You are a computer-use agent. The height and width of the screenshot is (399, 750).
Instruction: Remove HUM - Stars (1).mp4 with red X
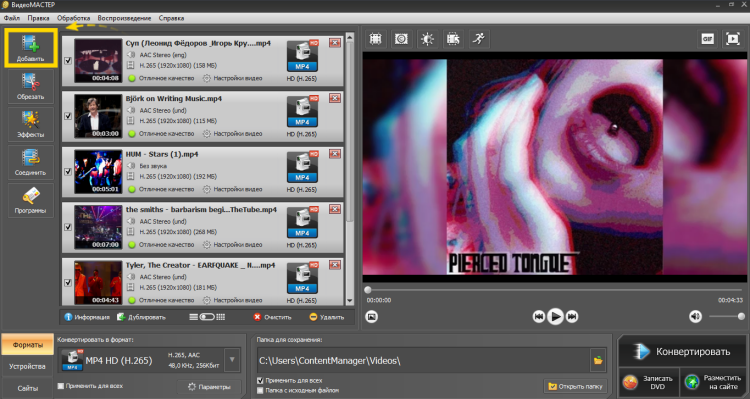click(335, 154)
